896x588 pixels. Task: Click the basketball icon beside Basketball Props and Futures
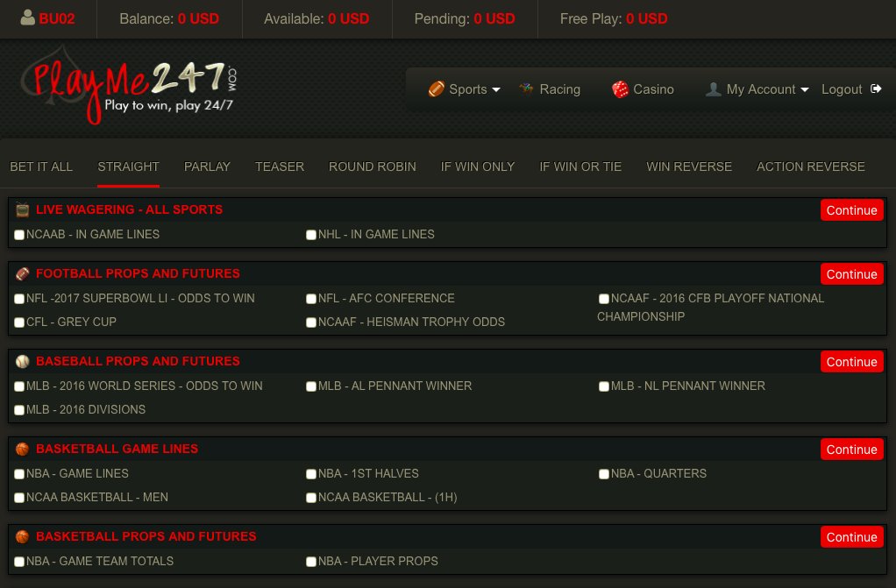pyautogui.click(x=22, y=536)
